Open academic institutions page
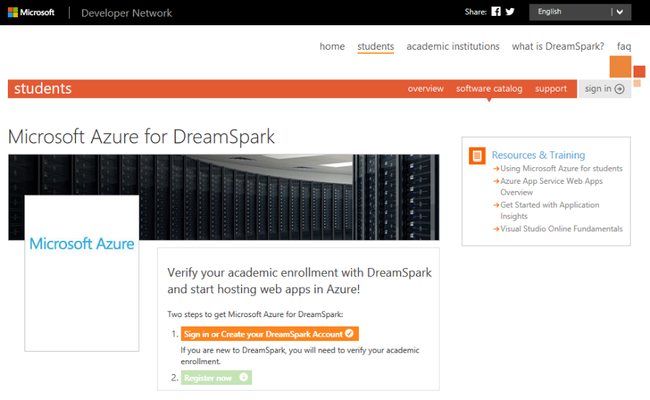This screenshot has height=400, width=650. (x=453, y=46)
